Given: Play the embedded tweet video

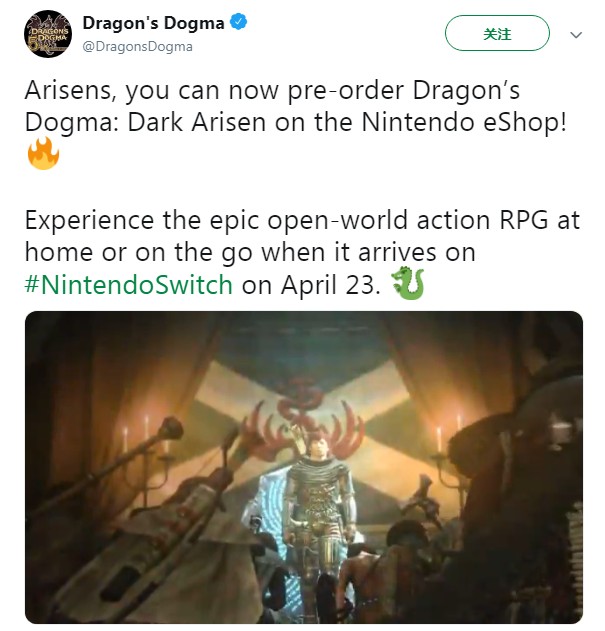Looking at the screenshot, I should (304, 467).
